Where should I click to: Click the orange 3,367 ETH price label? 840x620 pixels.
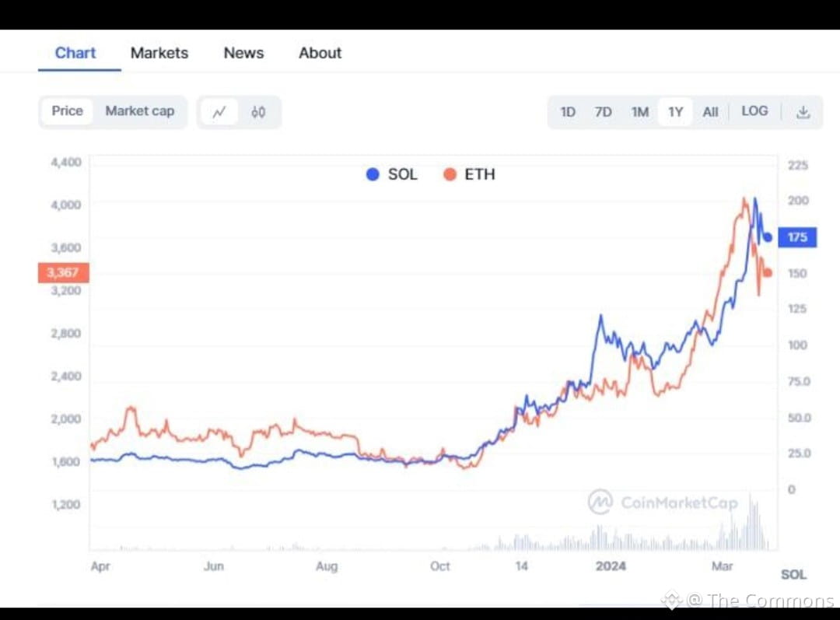63,272
